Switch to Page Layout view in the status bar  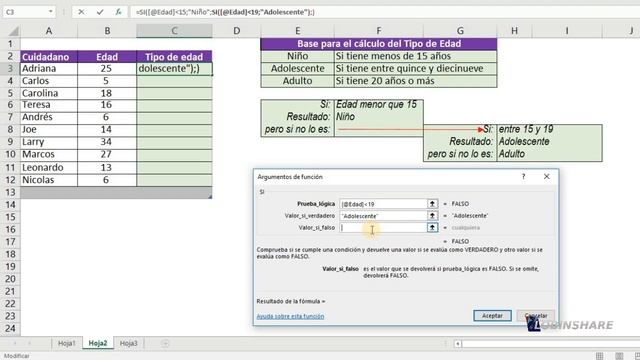619,356
